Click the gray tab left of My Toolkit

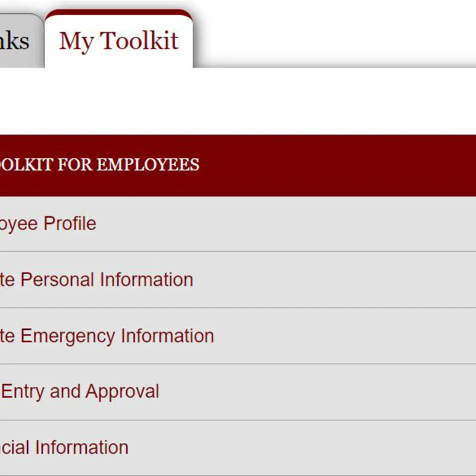click(x=15, y=41)
